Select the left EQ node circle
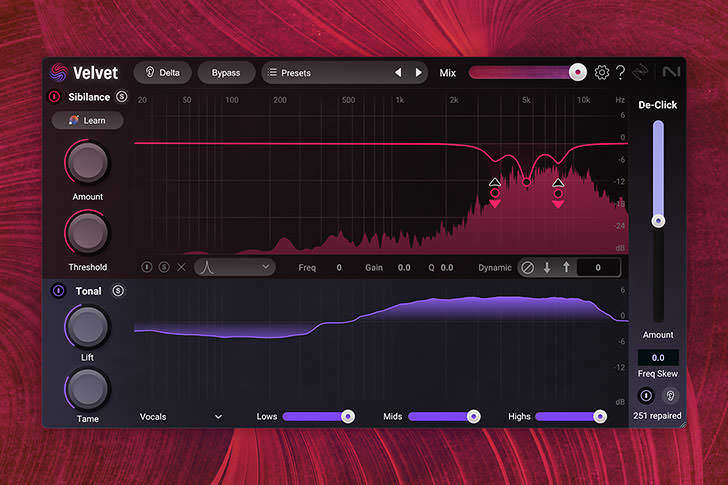 (x=495, y=193)
